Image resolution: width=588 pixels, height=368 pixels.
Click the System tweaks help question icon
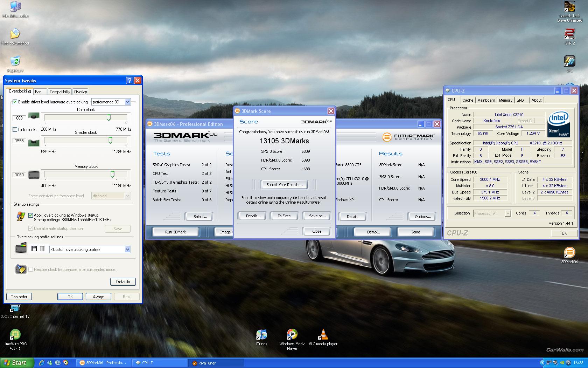pos(129,81)
